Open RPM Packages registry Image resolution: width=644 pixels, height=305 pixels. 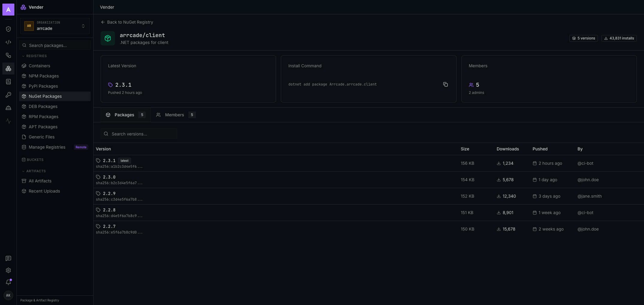click(x=55, y=117)
